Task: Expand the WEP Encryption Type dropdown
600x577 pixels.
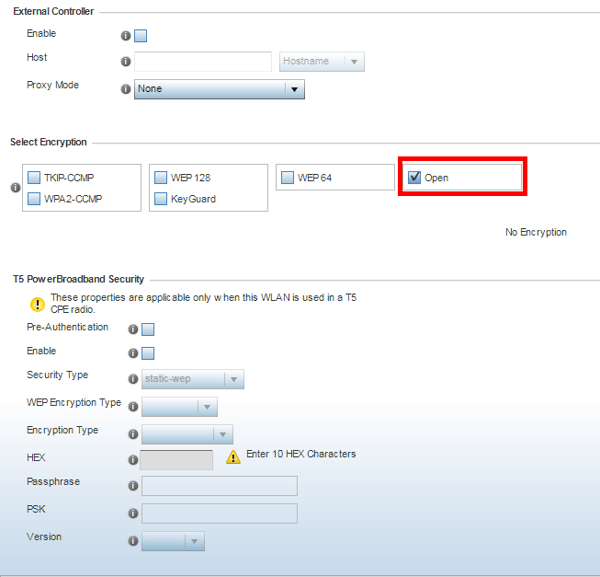Action: click(x=180, y=406)
